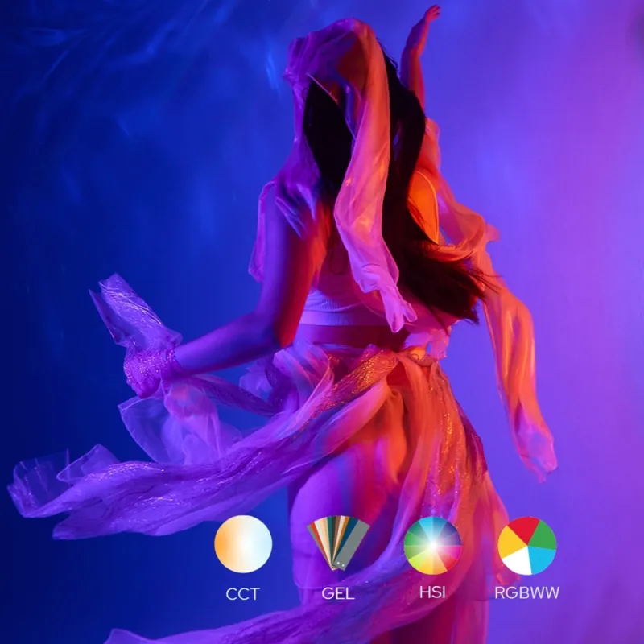
Task: Tap the HSI text label
Action: pyautogui.click(x=432, y=594)
